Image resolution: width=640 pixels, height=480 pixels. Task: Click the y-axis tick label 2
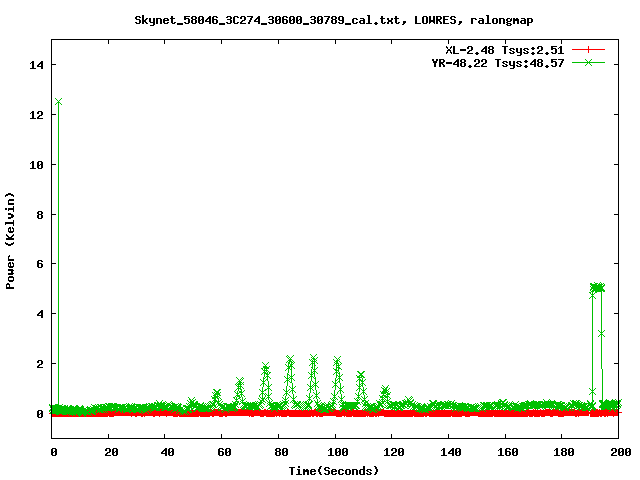point(40,364)
